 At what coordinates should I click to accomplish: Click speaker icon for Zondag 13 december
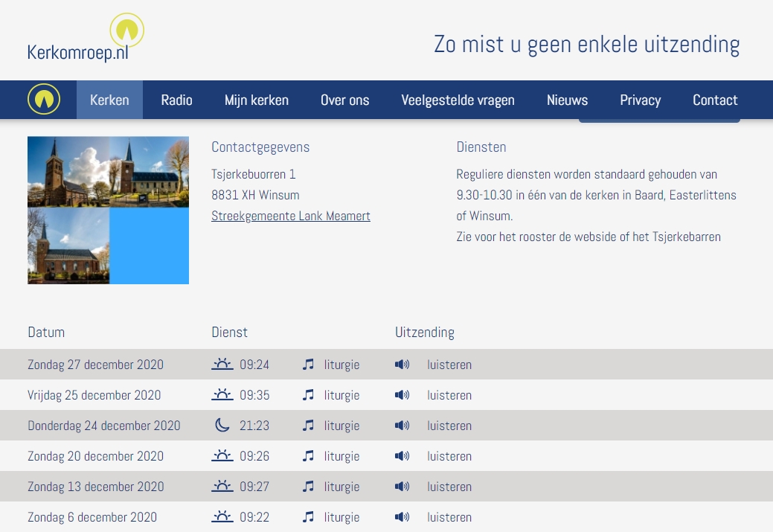coord(402,487)
